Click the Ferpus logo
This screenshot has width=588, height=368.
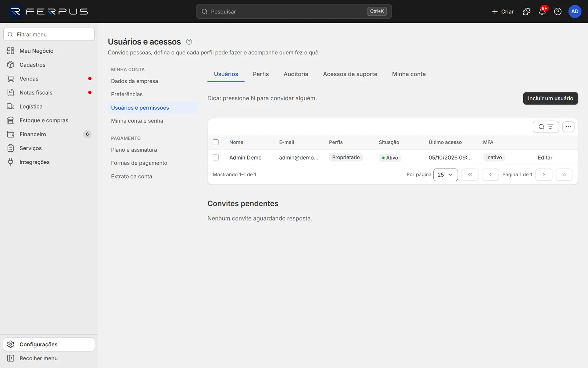coord(49,11)
